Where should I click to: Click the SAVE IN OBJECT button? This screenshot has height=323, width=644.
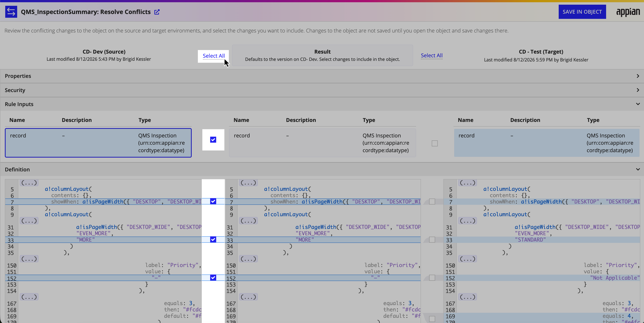(582, 12)
